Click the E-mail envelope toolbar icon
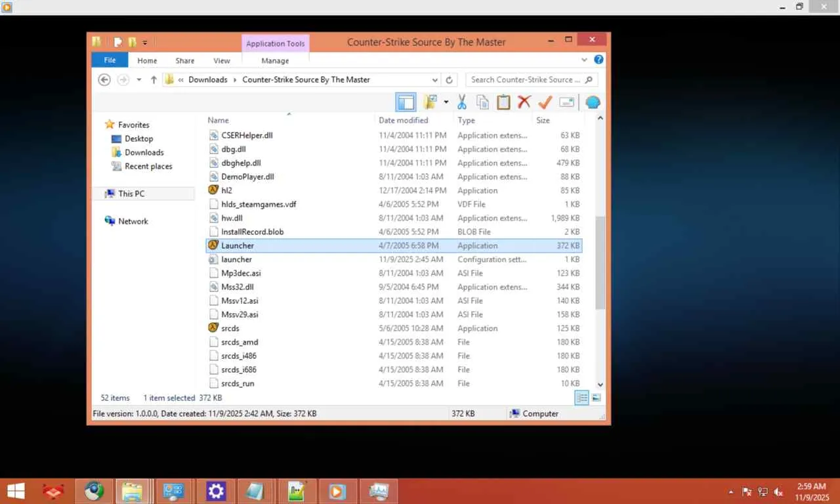The image size is (840, 504). [x=567, y=102]
